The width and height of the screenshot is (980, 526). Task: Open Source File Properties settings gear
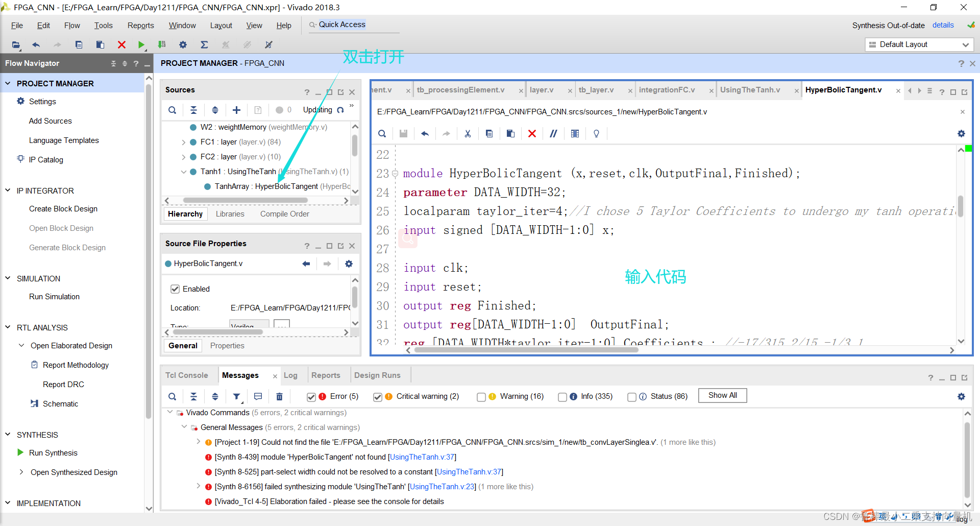coord(349,264)
